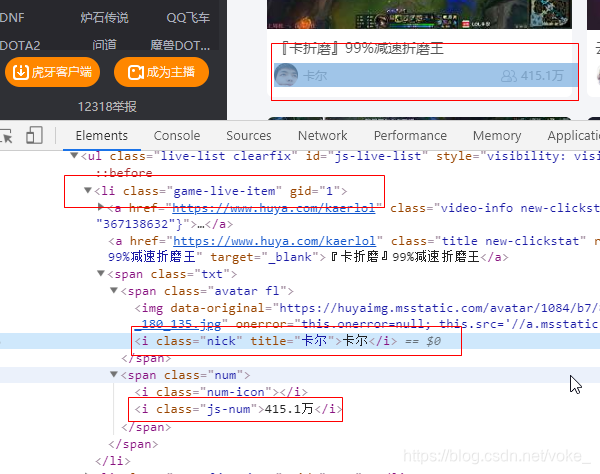Click the 成为主播 button
600x474 pixels.
coord(161,72)
